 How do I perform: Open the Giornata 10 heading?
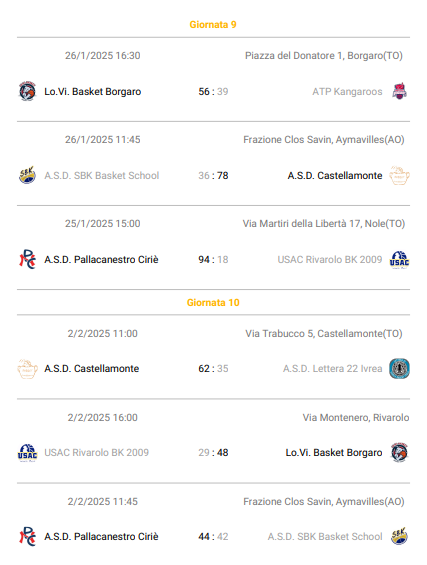click(213, 302)
